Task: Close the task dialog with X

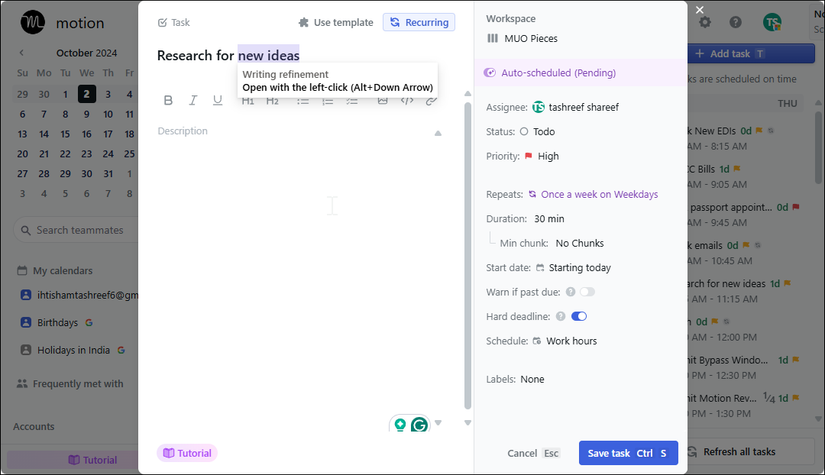Action: tap(699, 9)
